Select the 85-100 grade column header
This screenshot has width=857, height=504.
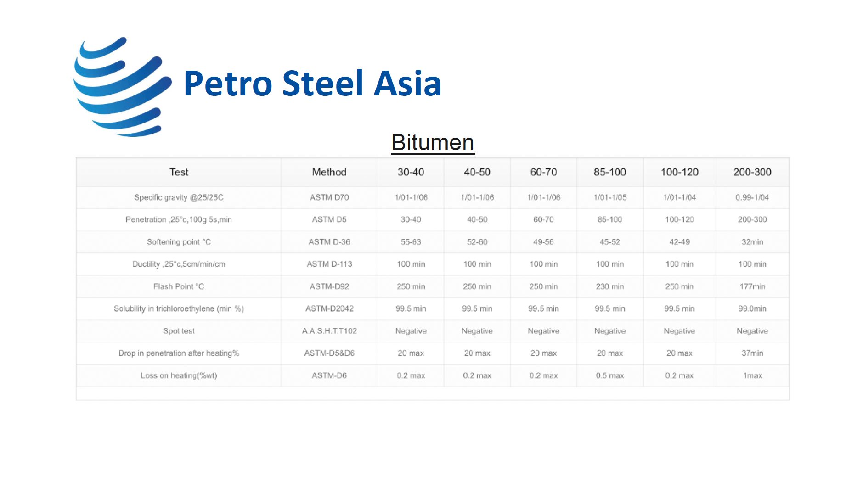(609, 172)
